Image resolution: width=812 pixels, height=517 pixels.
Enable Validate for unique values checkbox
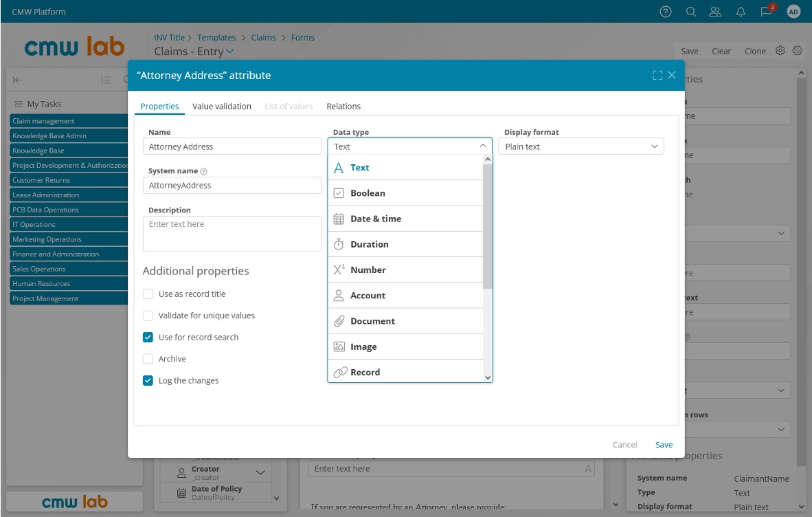point(148,316)
